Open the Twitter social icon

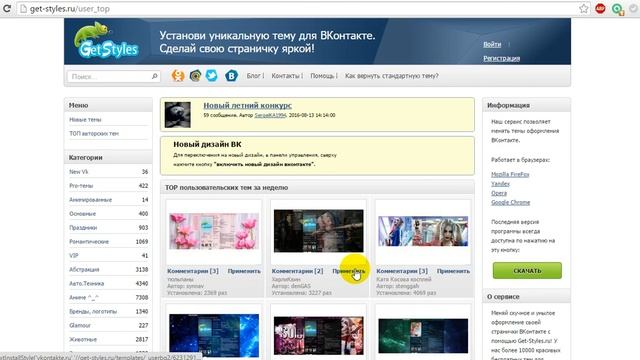pyautogui.click(x=211, y=76)
